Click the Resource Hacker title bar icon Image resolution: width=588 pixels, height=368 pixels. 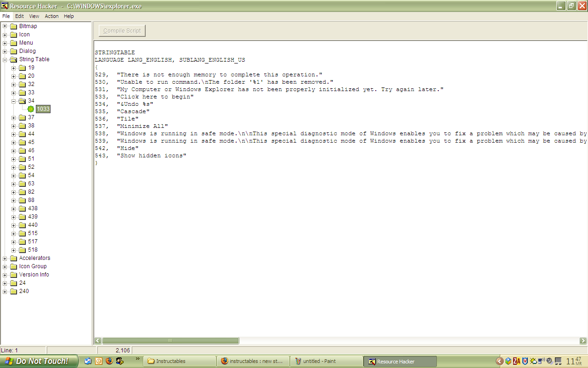coord(5,6)
